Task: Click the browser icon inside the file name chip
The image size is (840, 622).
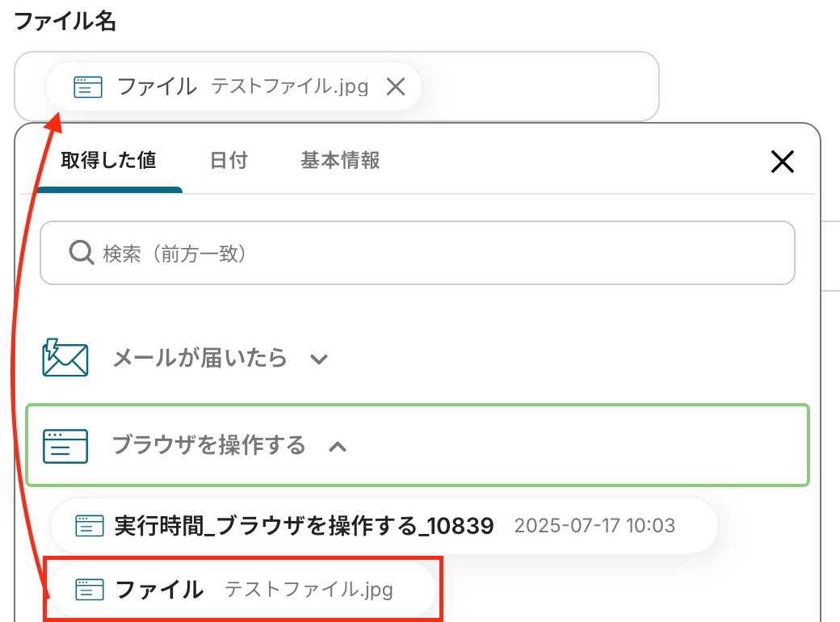Action: 88,86
